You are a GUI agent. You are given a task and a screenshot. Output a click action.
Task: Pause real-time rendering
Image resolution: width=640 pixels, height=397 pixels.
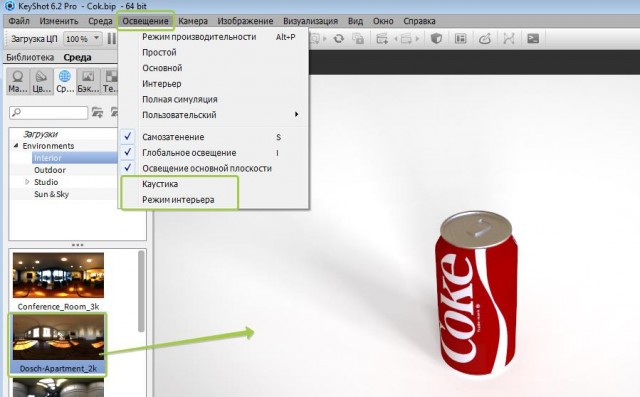(111, 39)
